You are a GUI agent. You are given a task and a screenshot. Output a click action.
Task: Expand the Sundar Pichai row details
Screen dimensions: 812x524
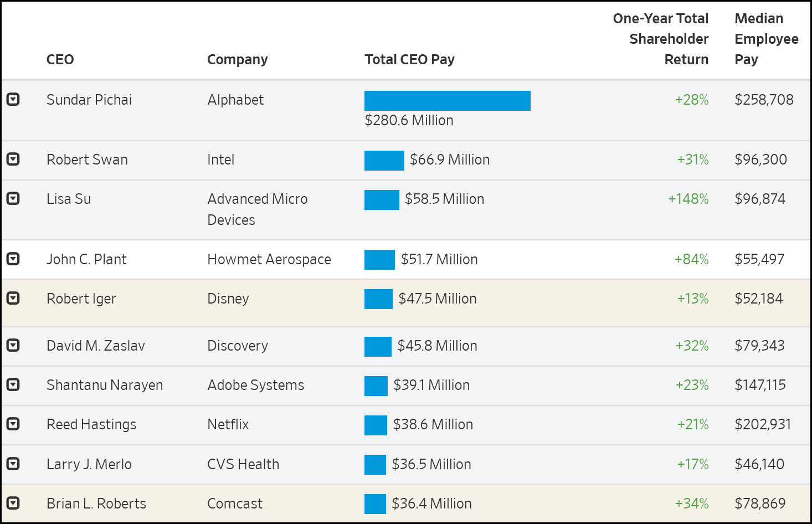click(13, 99)
